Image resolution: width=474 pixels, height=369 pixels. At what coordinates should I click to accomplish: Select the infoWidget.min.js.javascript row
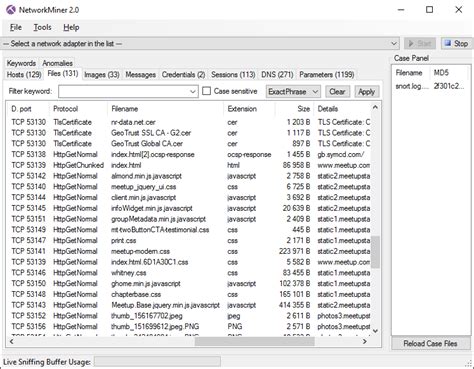point(189,208)
